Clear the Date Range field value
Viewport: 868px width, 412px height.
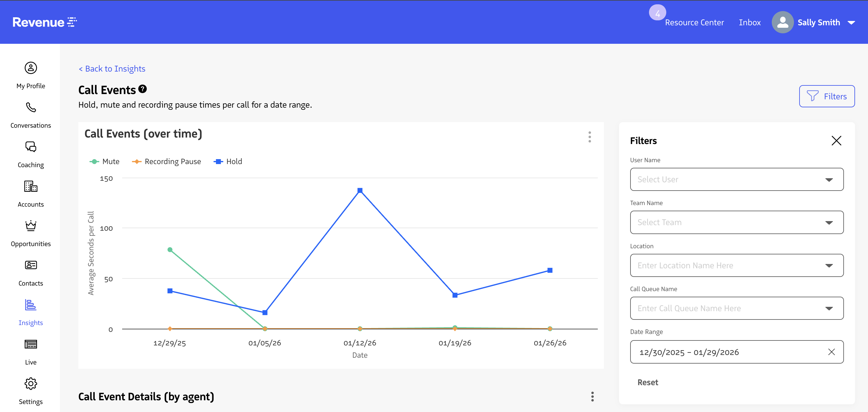click(x=831, y=352)
